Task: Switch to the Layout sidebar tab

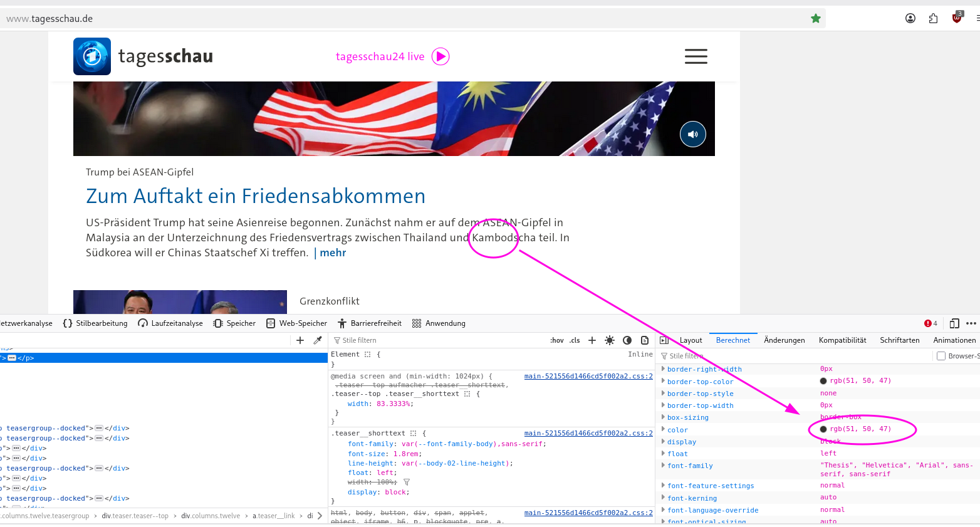Action: [691, 340]
